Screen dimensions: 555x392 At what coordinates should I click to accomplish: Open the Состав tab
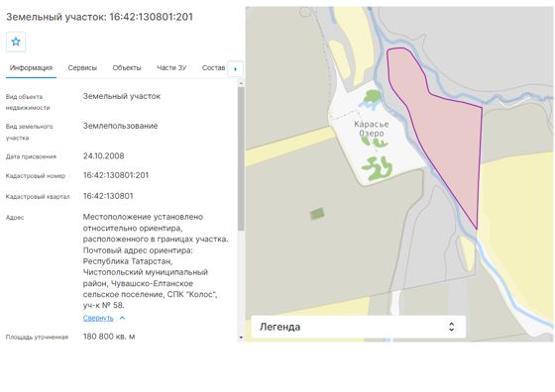tap(213, 68)
